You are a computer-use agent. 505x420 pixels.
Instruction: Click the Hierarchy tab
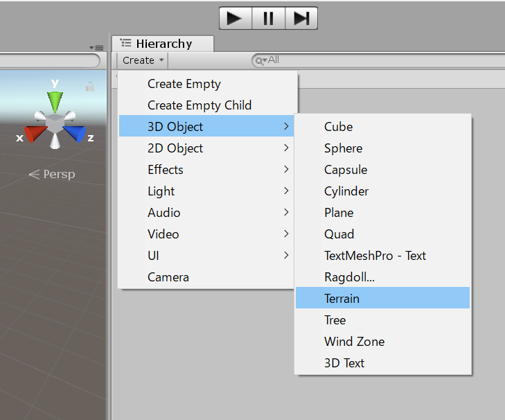coord(163,44)
